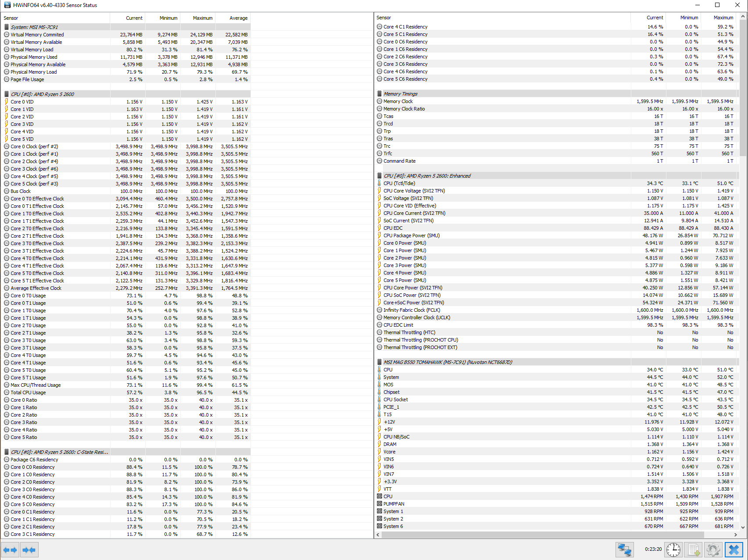Click the horizontal scrollbar left arrow

[378, 535]
